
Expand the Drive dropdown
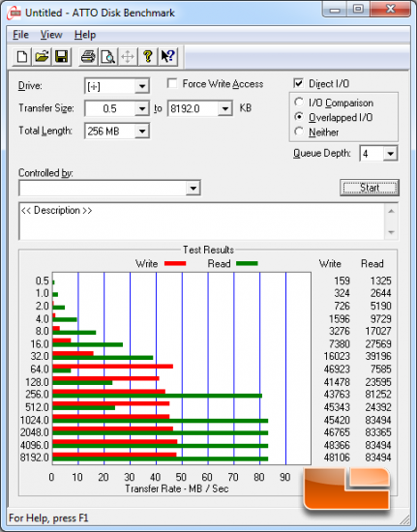pyautogui.click(x=142, y=86)
